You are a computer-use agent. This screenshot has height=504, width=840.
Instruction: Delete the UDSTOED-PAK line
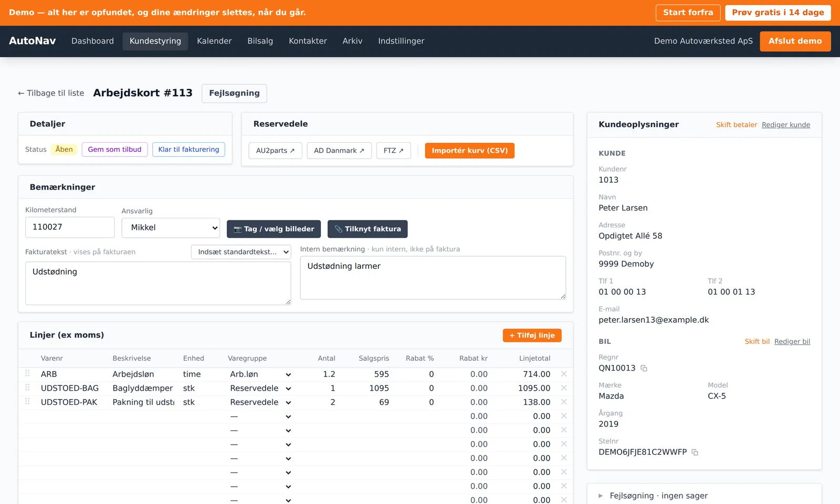(x=564, y=402)
